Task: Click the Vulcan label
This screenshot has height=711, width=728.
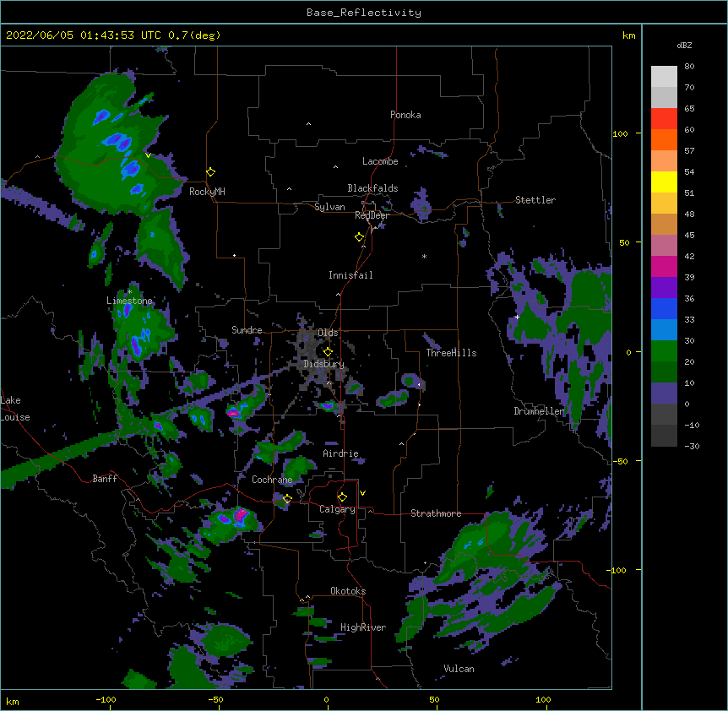Action: [x=459, y=669]
